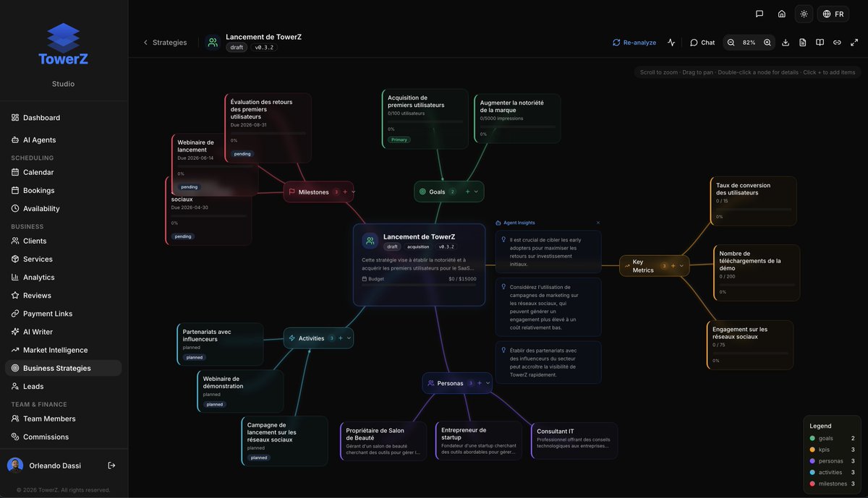Image resolution: width=868 pixels, height=498 pixels.
Task: Select Business Strategies in sidebar
Action: (x=64, y=368)
